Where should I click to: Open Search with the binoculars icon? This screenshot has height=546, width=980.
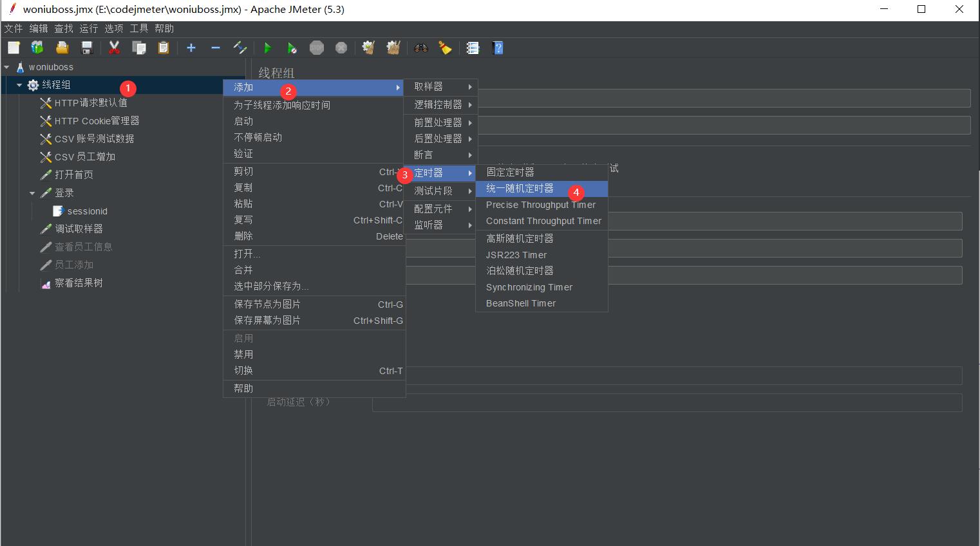point(420,48)
